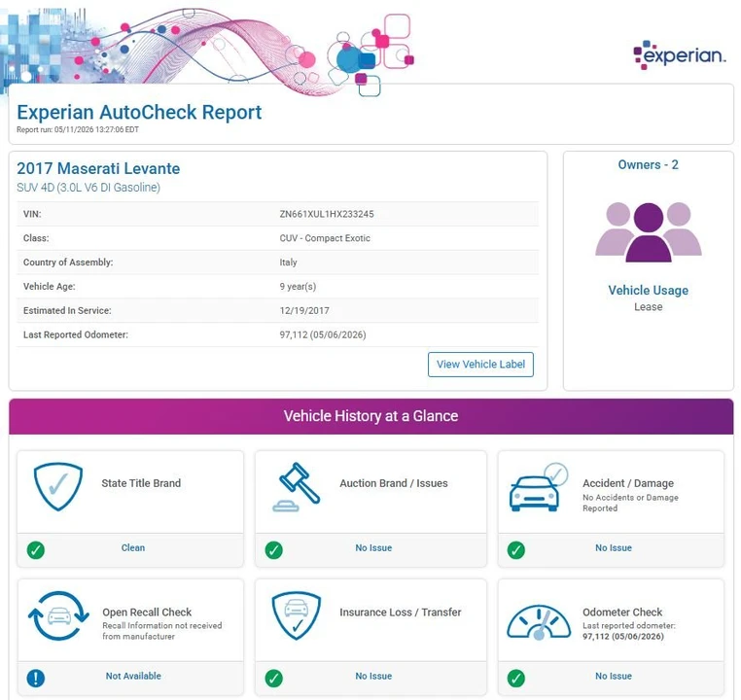The image size is (741, 700).
Task: Click the Accident / Damage car icon
Action: point(539,486)
